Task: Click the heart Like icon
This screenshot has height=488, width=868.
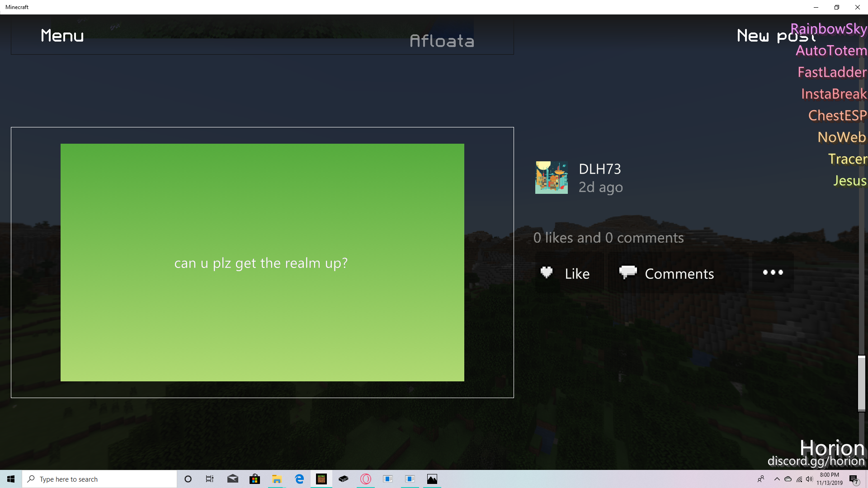Action: (547, 273)
